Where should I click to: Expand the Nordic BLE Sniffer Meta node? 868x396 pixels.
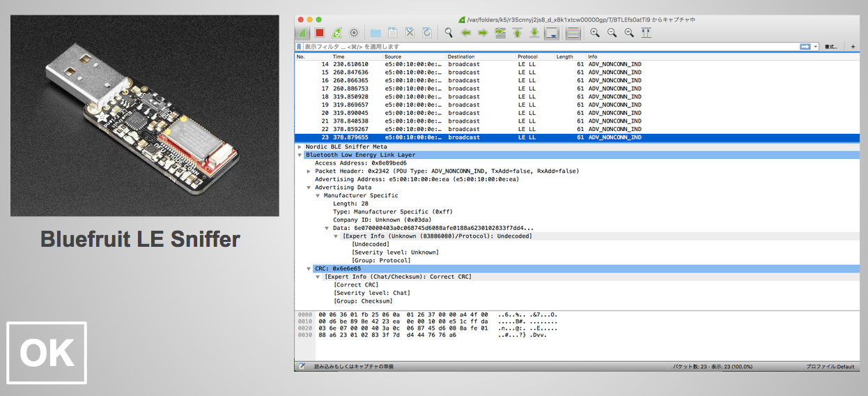tap(300, 147)
